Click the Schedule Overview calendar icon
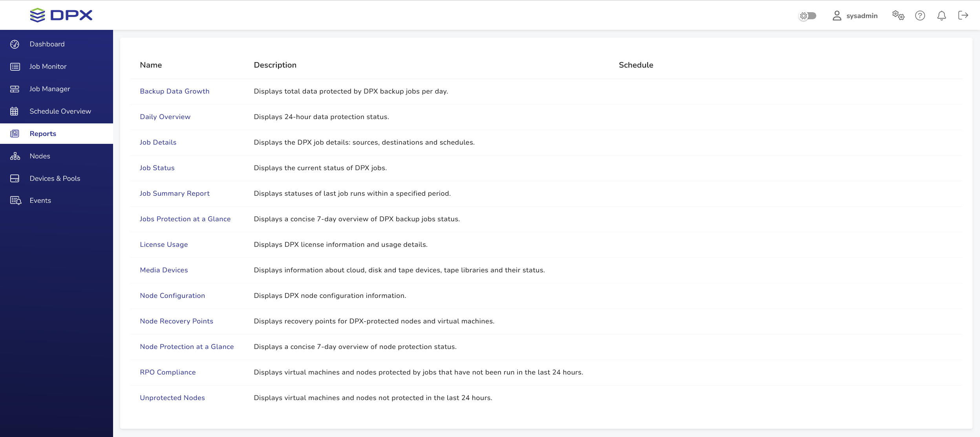The width and height of the screenshot is (980, 437). [x=15, y=111]
